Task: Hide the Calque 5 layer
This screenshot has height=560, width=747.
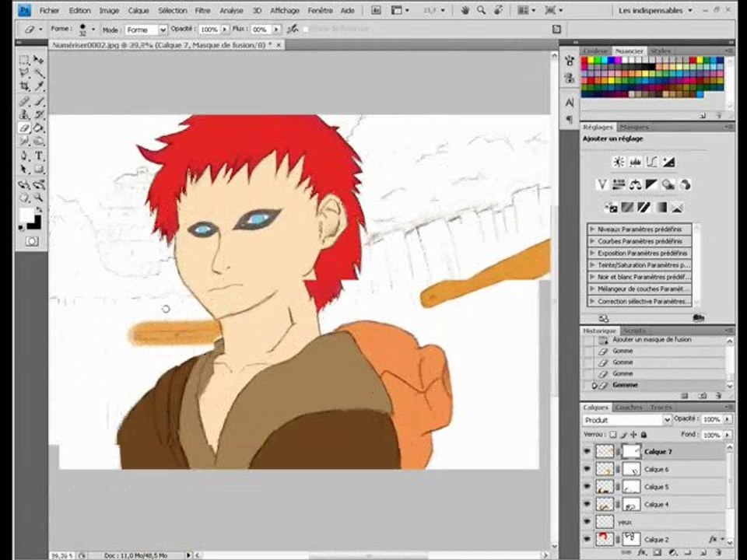Action: coord(587,487)
